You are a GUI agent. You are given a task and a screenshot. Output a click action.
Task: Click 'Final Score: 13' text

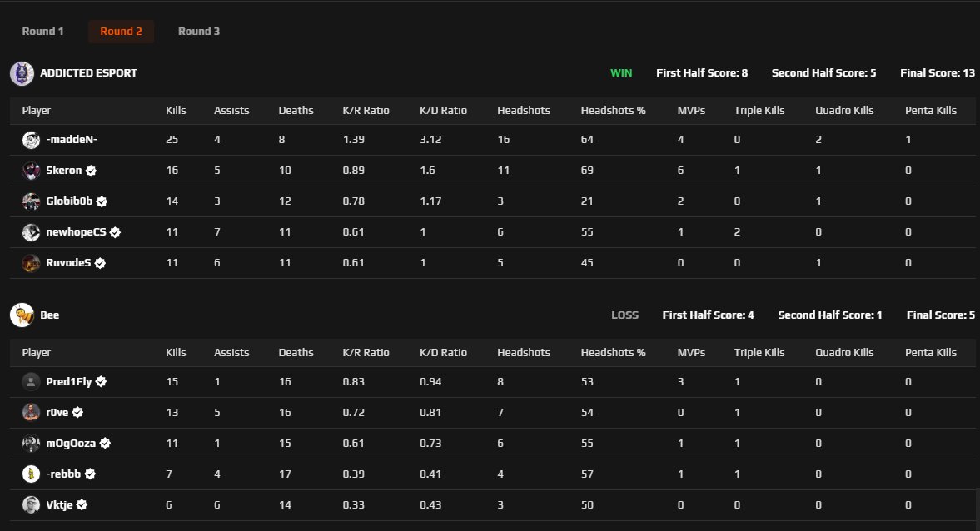point(938,73)
